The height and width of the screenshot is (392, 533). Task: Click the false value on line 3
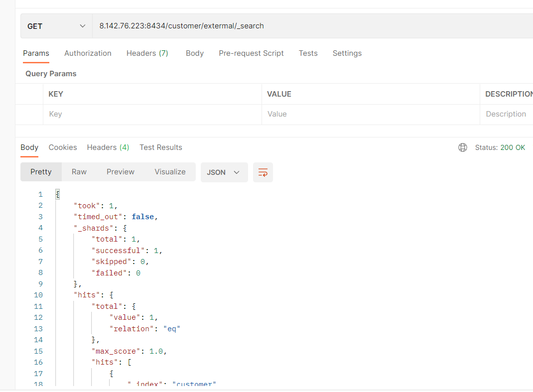coord(143,217)
